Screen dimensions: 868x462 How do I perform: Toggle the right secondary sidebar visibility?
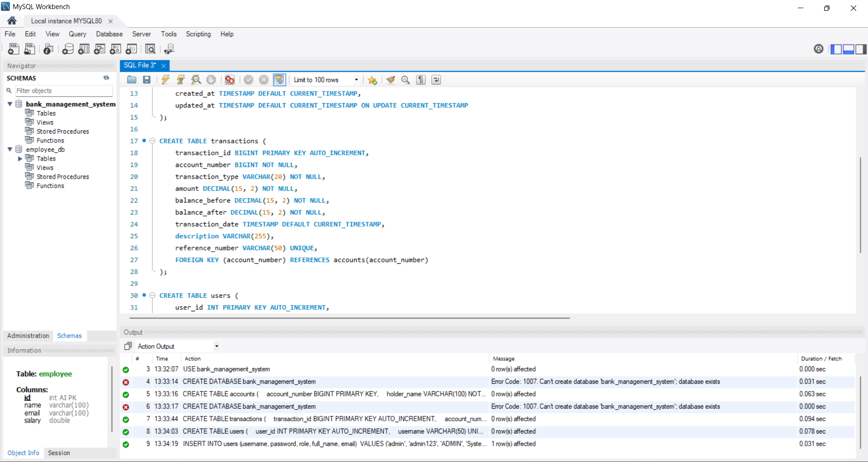coord(861,49)
